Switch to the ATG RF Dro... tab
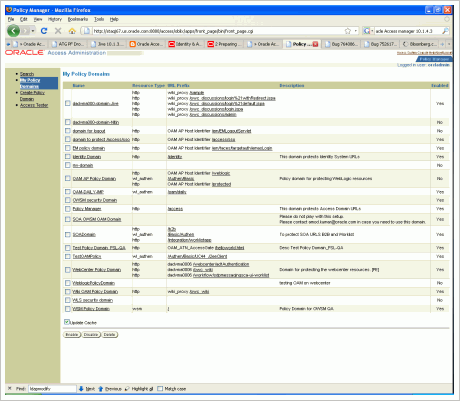 [x=68, y=44]
